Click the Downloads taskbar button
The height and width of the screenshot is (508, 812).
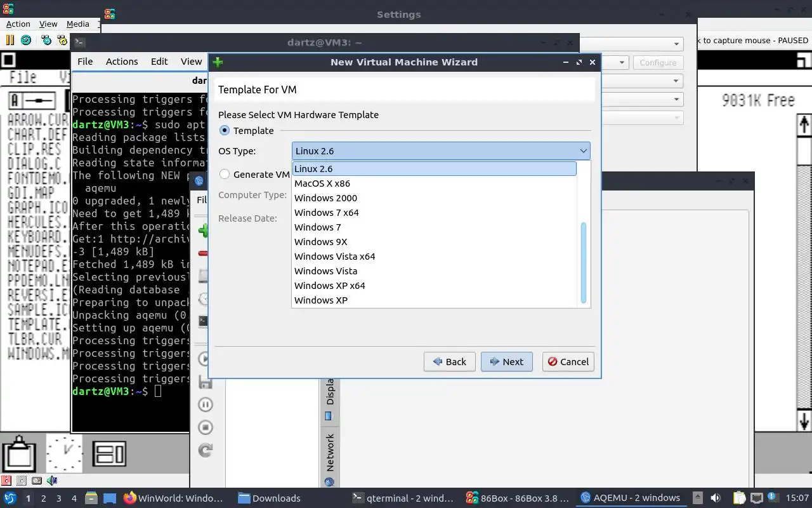[x=269, y=498]
